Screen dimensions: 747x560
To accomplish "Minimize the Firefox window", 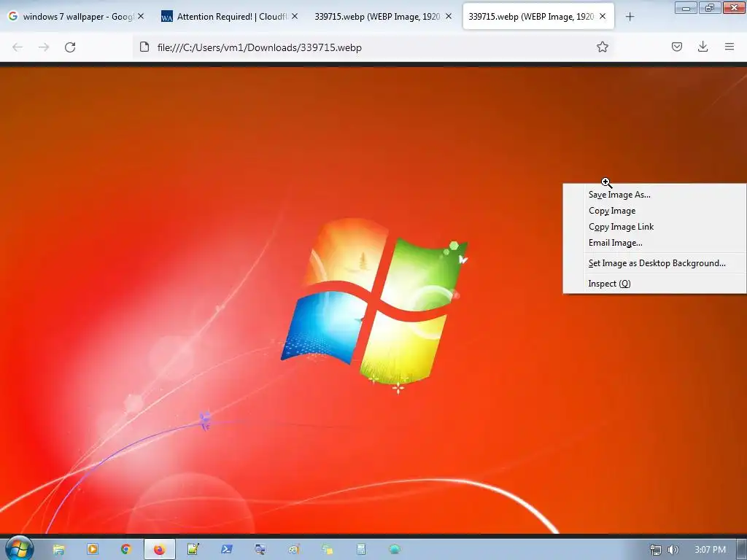I will point(686,7).
